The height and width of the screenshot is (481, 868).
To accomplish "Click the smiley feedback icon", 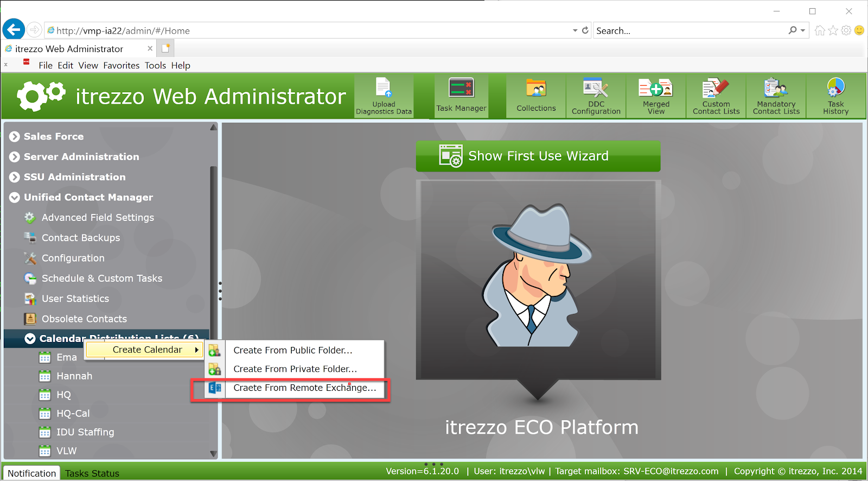I will 859,30.
